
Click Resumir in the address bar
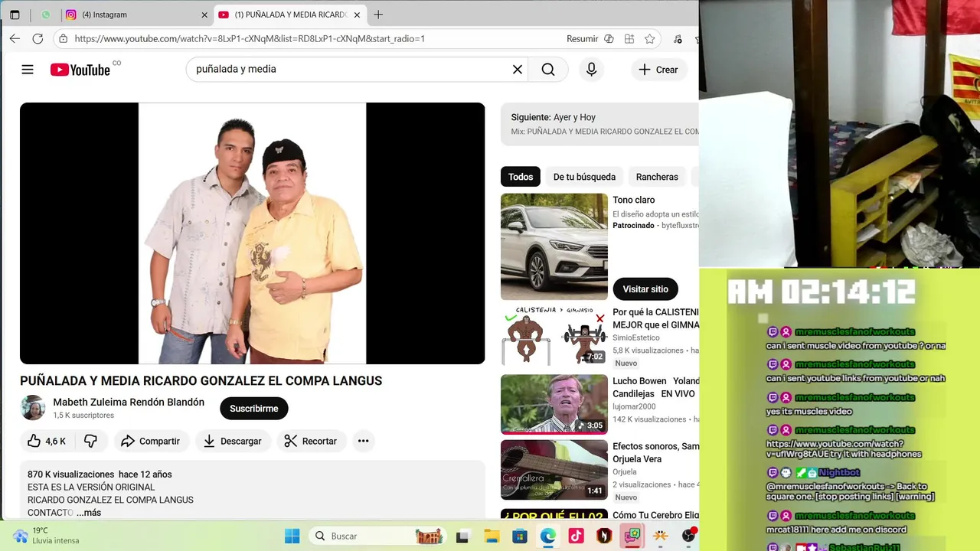[582, 38]
